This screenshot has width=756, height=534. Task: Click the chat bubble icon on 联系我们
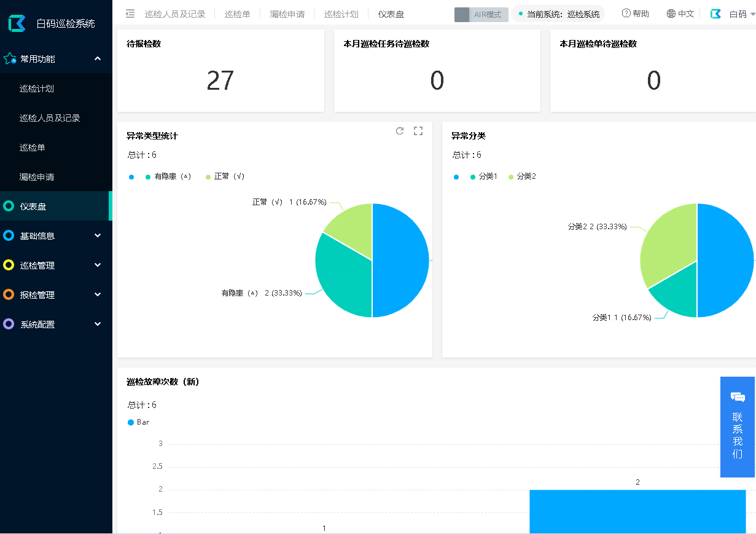click(x=738, y=397)
